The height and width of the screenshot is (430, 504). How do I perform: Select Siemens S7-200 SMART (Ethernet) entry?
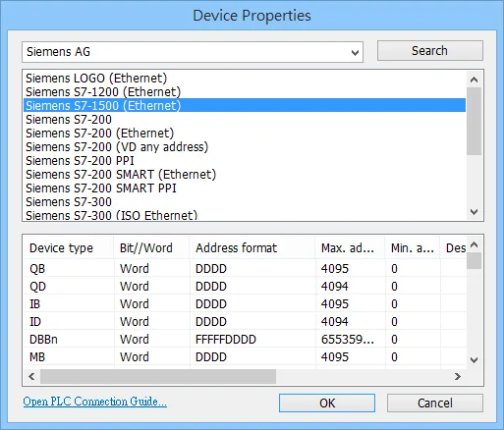[x=245, y=175]
